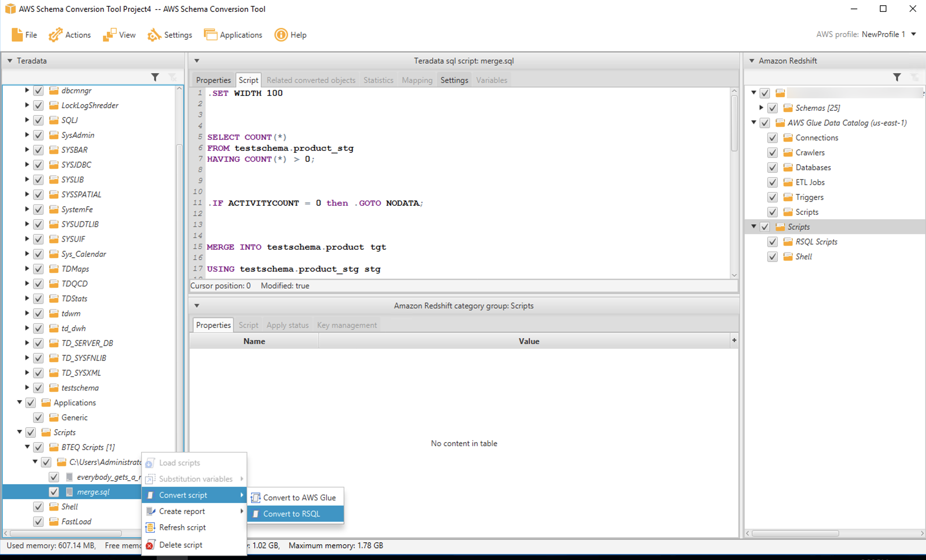Image resolution: width=926 pixels, height=560 pixels.
Task: Open the Applications toolbar icon
Action: click(210, 35)
